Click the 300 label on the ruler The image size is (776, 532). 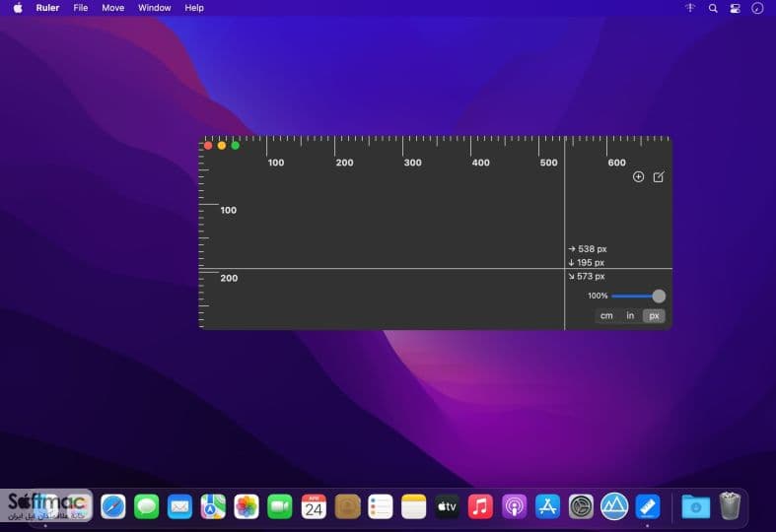tap(412, 163)
